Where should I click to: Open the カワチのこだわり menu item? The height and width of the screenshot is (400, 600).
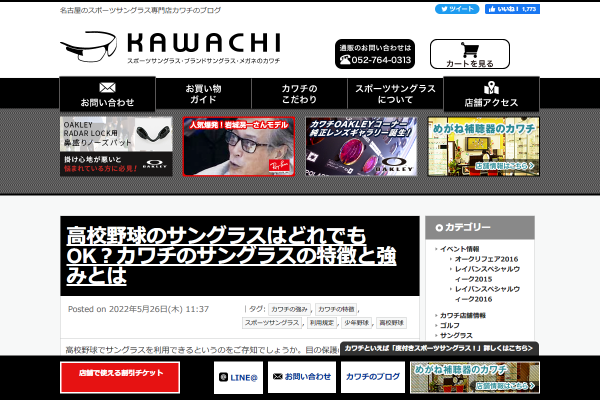point(299,94)
